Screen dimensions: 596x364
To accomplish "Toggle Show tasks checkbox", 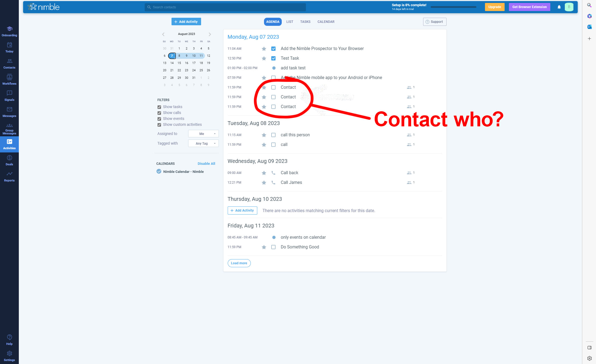I will tap(160, 106).
